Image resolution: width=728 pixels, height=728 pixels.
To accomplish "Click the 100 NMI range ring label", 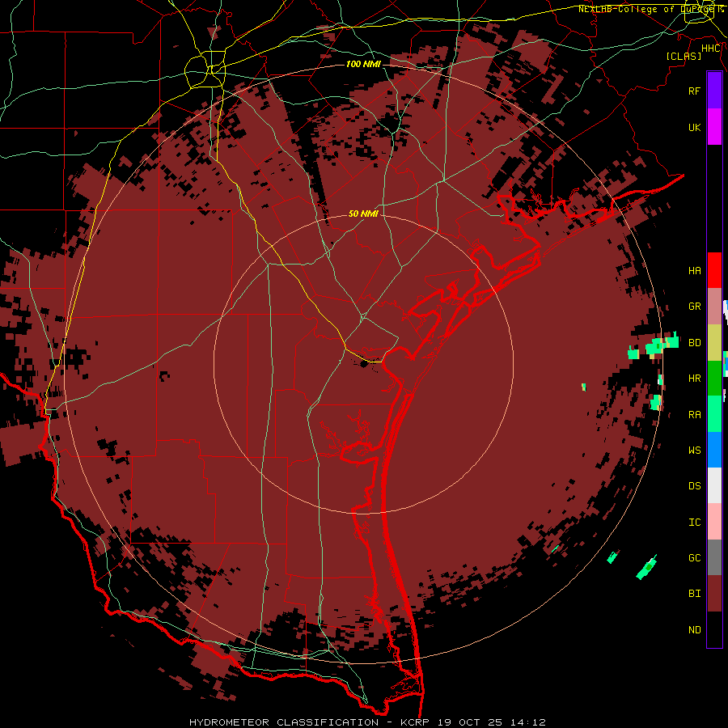I will (x=363, y=64).
